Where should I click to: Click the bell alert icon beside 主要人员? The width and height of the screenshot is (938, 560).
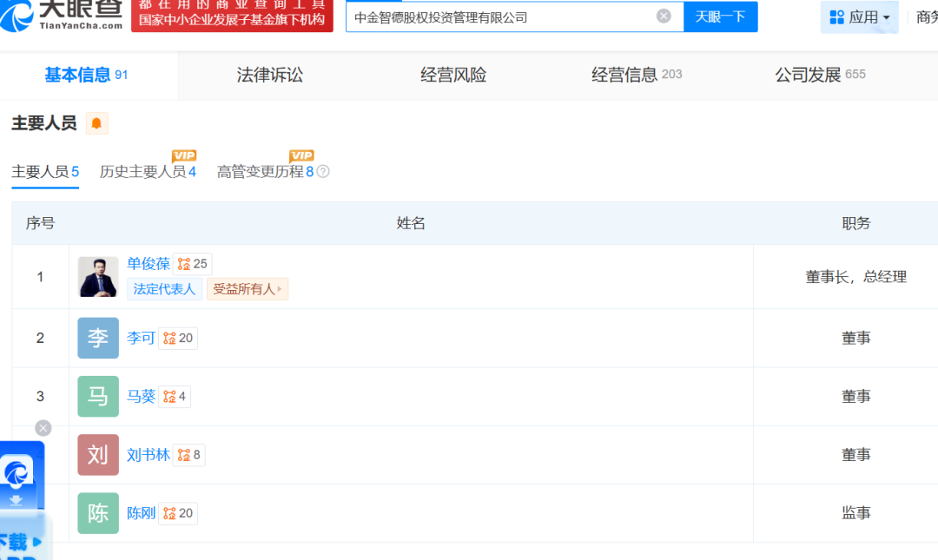click(96, 123)
